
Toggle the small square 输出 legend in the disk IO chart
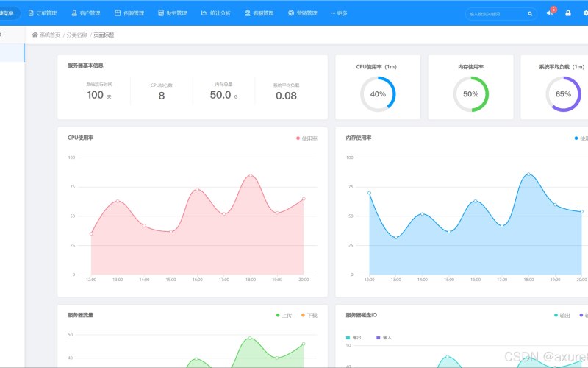click(x=354, y=338)
